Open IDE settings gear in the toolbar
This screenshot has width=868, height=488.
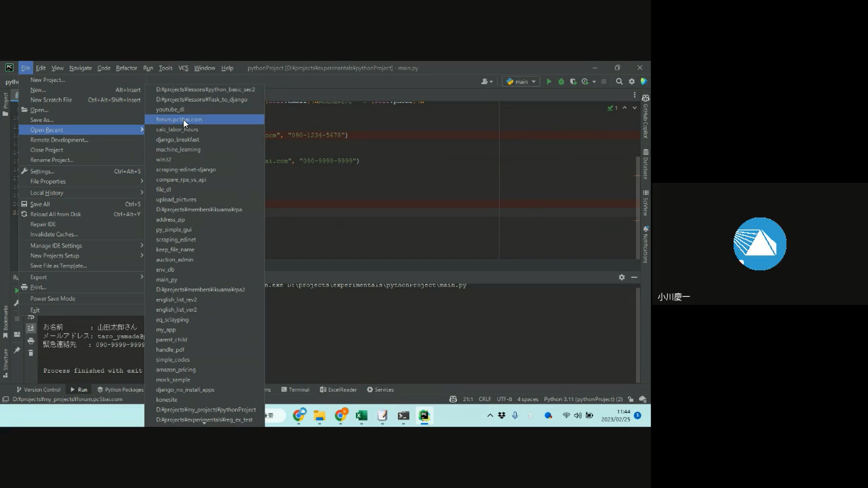click(632, 82)
